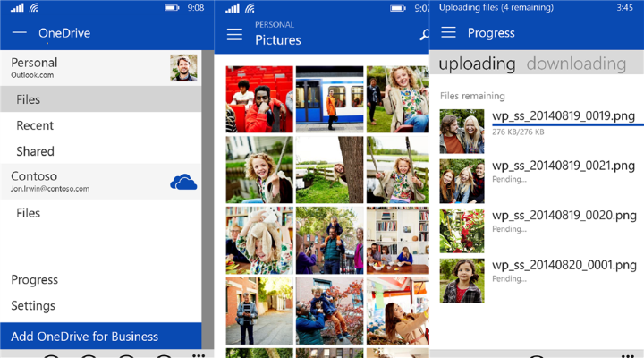Select the Contoso business account
The height and width of the screenshot is (358, 644).
click(100, 182)
